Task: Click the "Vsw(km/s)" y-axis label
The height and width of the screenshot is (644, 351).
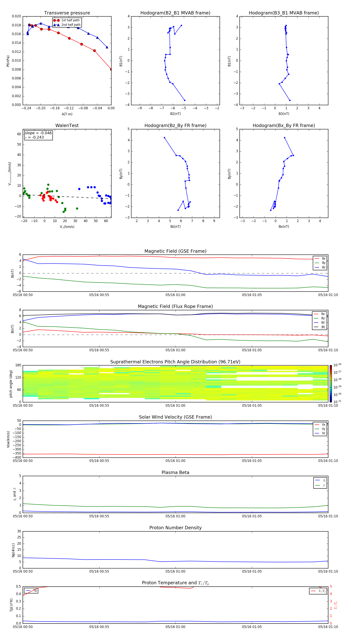Action: coord(8,439)
